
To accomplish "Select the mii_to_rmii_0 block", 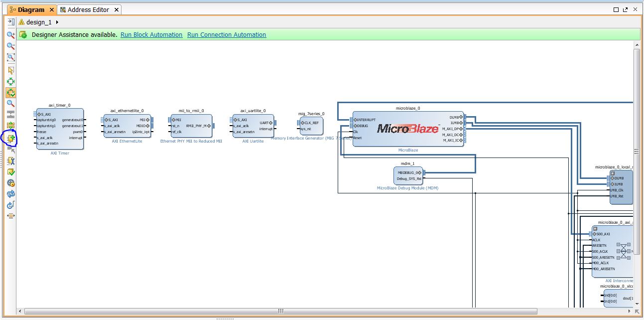I will tap(191, 126).
